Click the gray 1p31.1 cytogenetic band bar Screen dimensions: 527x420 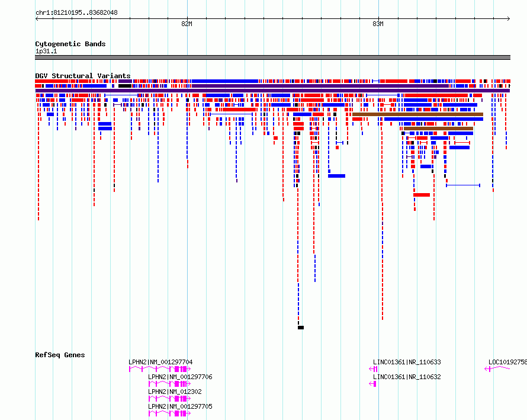tap(272, 57)
